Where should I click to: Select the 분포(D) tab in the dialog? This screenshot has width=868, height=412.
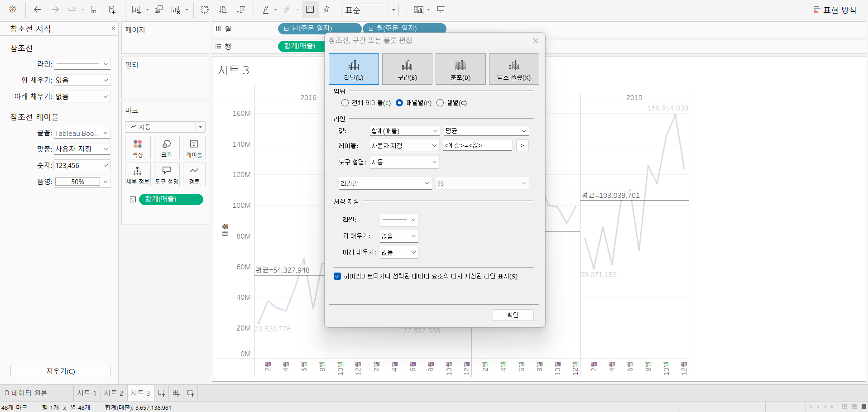point(460,69)
